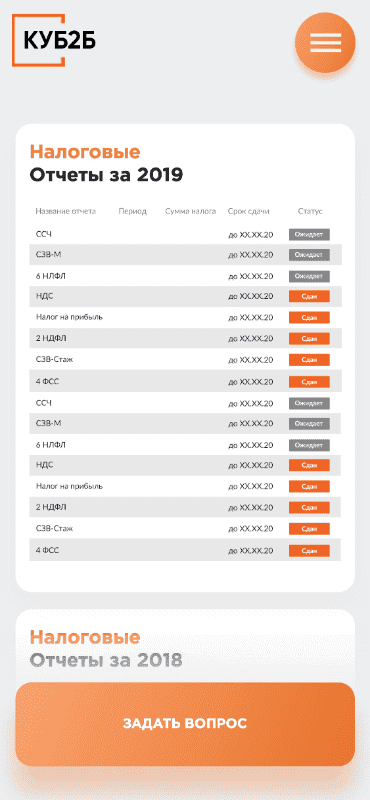This screenshot has width=370, height=800.
Task: Click Ожидает badge of the first СЗВ-М row
Action: point(309,255)
